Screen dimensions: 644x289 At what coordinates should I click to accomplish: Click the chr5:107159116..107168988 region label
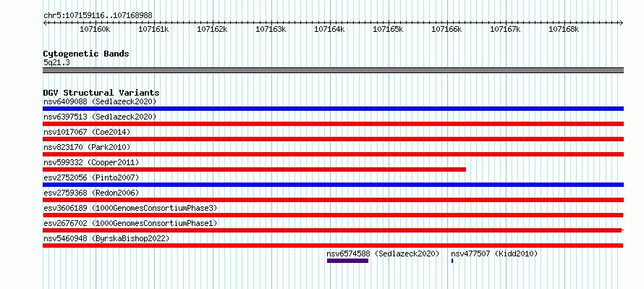(x=98, y=15)
